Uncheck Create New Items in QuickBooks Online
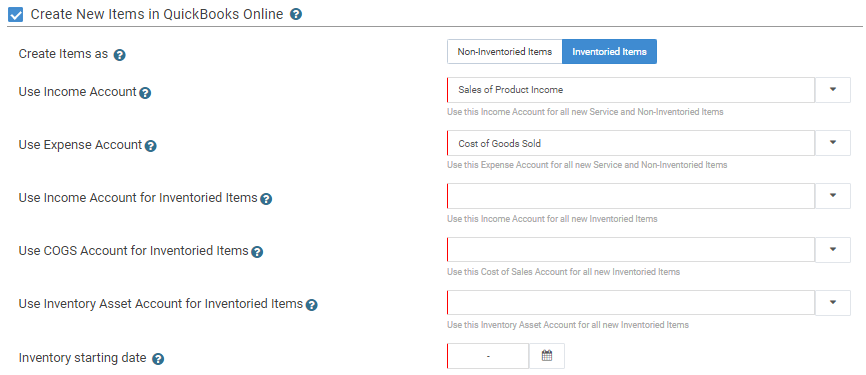This screenshot has width=866, height=375. click(16, 15)
